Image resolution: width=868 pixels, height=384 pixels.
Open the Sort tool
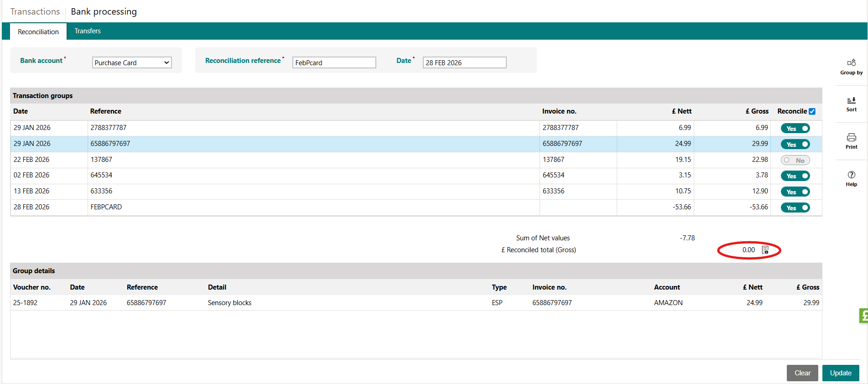[851, 104]
